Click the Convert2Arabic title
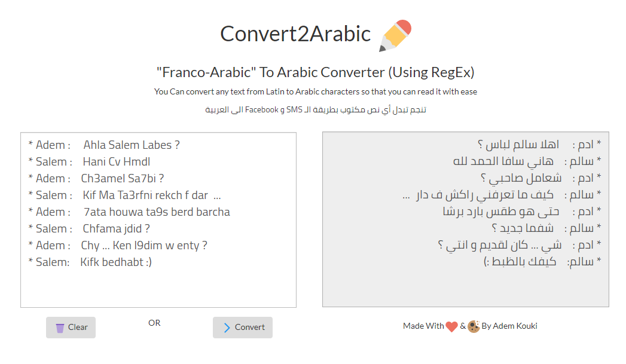The image size is (626, 364). (295, 34)
